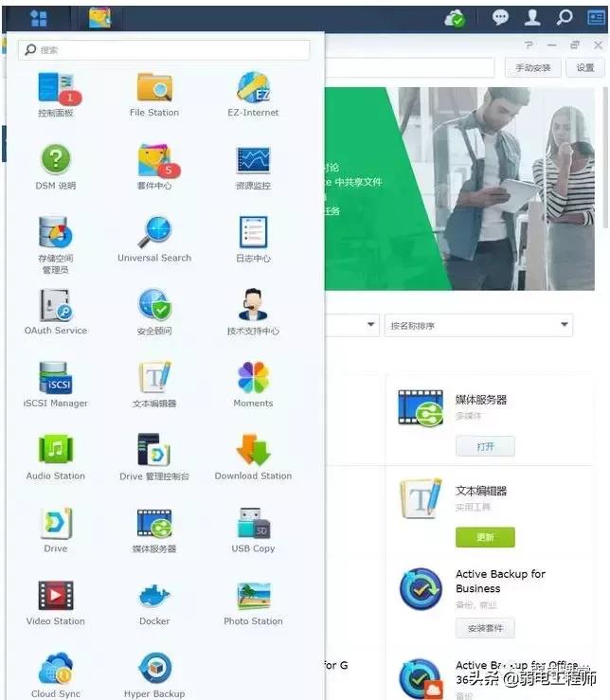
Task: Click 更新 button for 文本编辑器
Action: click(485, 537)
